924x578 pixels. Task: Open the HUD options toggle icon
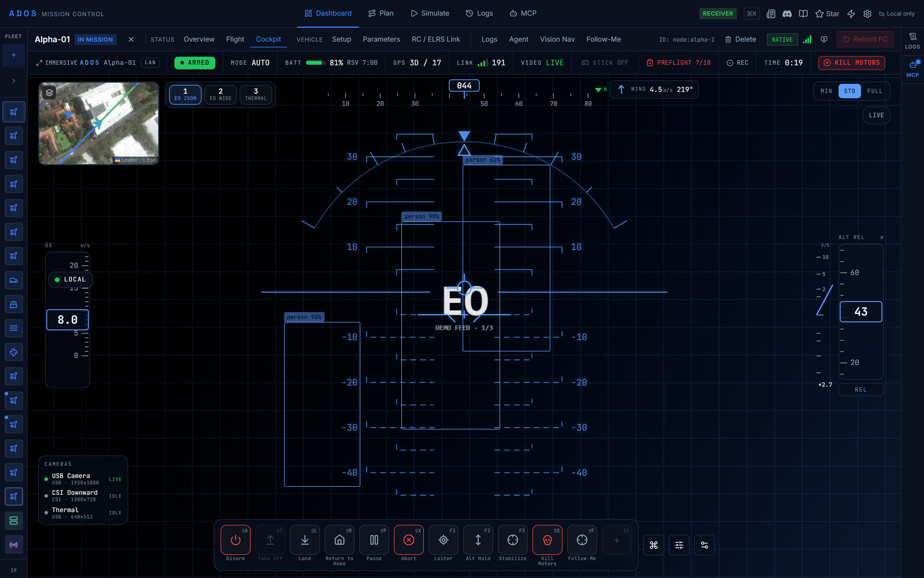click(x=705, y=545)
